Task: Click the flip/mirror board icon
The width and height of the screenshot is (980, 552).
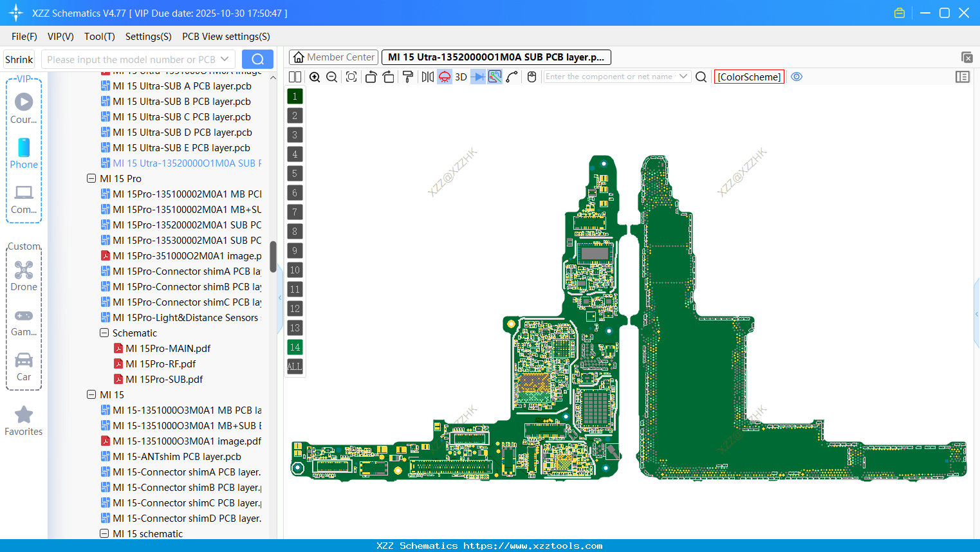Action: coord(427,77)
